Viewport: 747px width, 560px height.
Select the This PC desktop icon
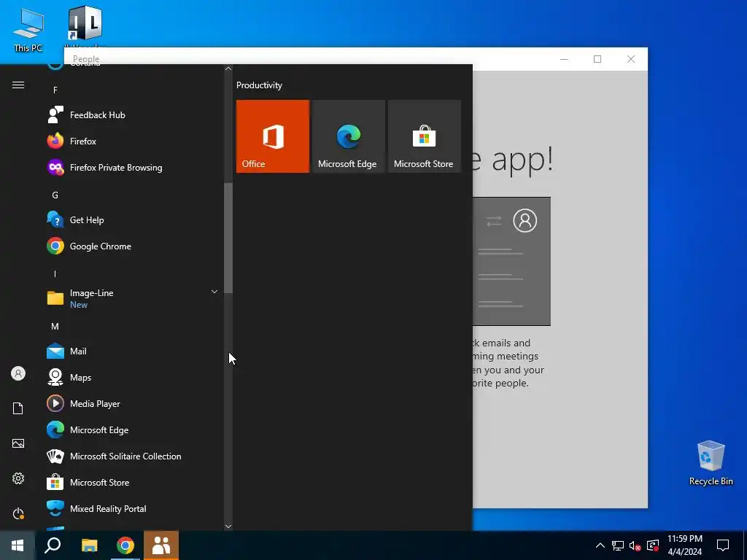coord(28,29)
